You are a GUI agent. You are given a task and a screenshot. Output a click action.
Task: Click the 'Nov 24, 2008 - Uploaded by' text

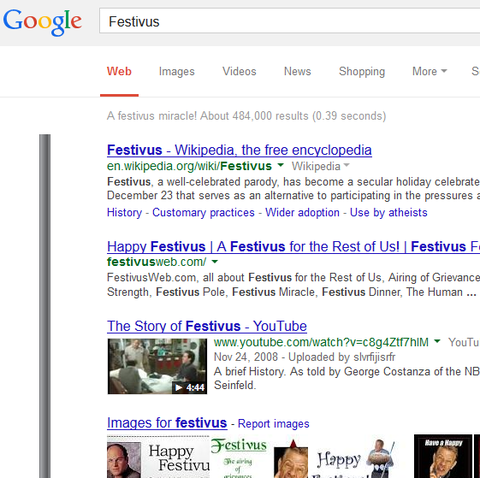282,357
